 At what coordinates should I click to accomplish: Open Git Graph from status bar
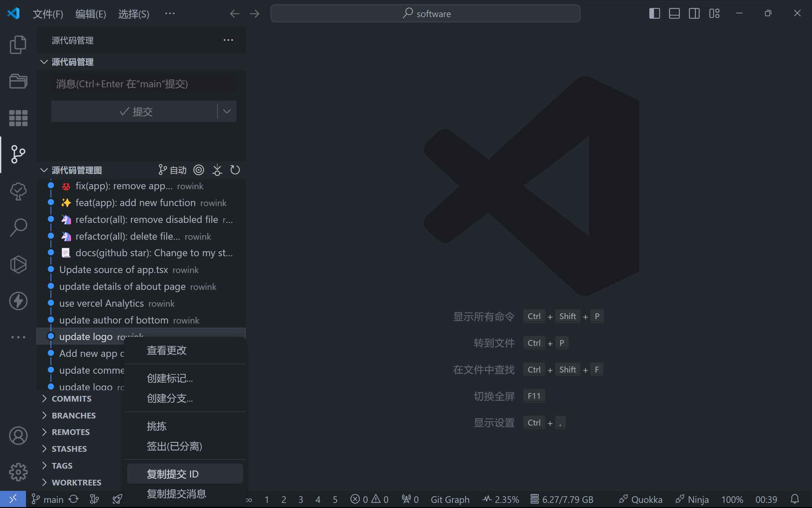click(x=450, y=499)
